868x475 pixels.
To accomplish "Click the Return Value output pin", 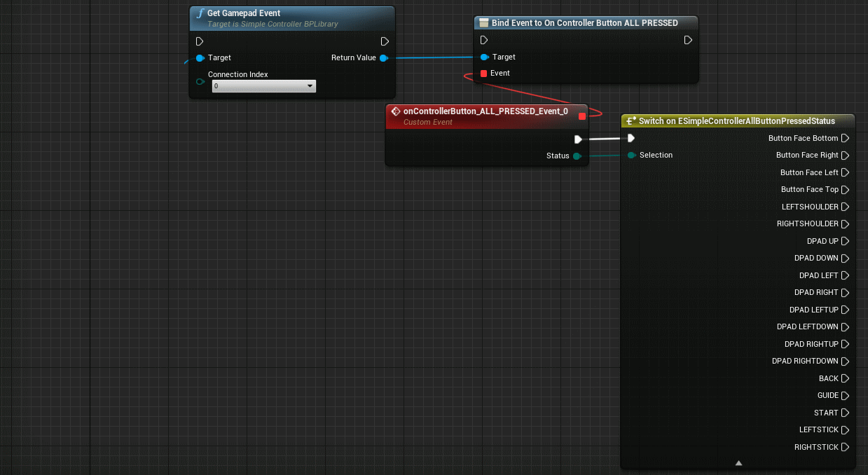I will pos(383,58).
